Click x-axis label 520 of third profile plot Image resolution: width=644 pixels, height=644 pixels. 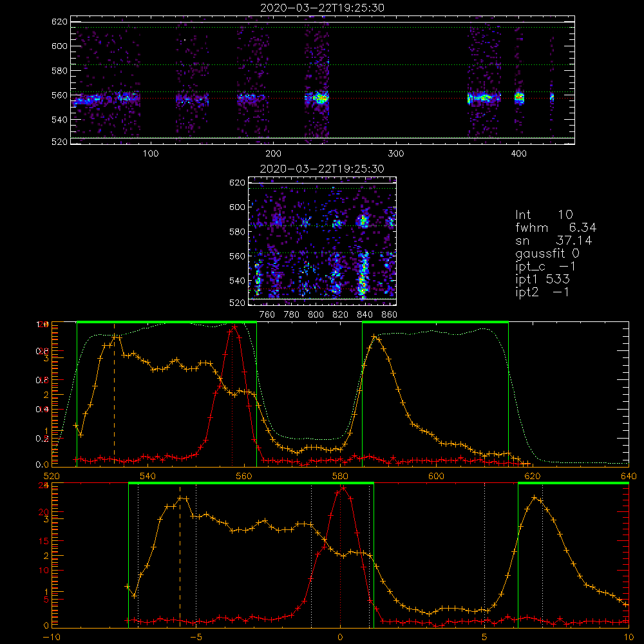coord(52,477)
